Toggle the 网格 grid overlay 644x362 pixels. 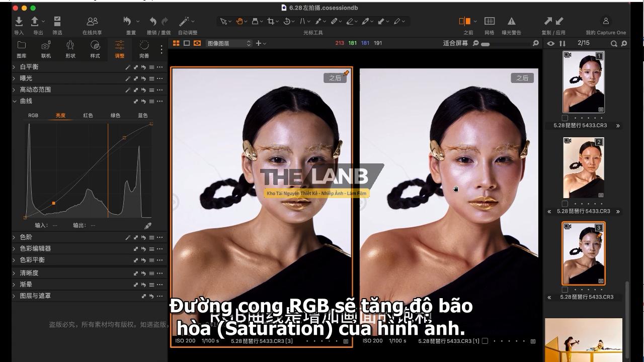tap(489, 21)
